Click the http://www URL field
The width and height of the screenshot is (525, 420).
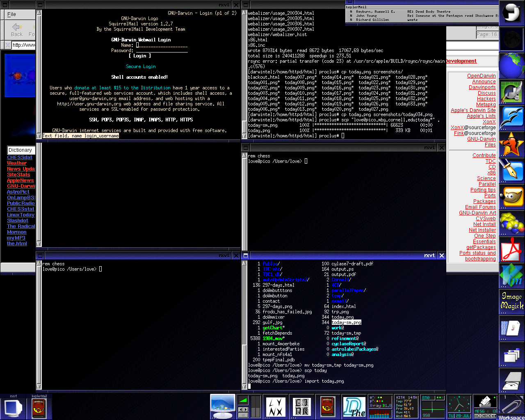tap(23, 45)
